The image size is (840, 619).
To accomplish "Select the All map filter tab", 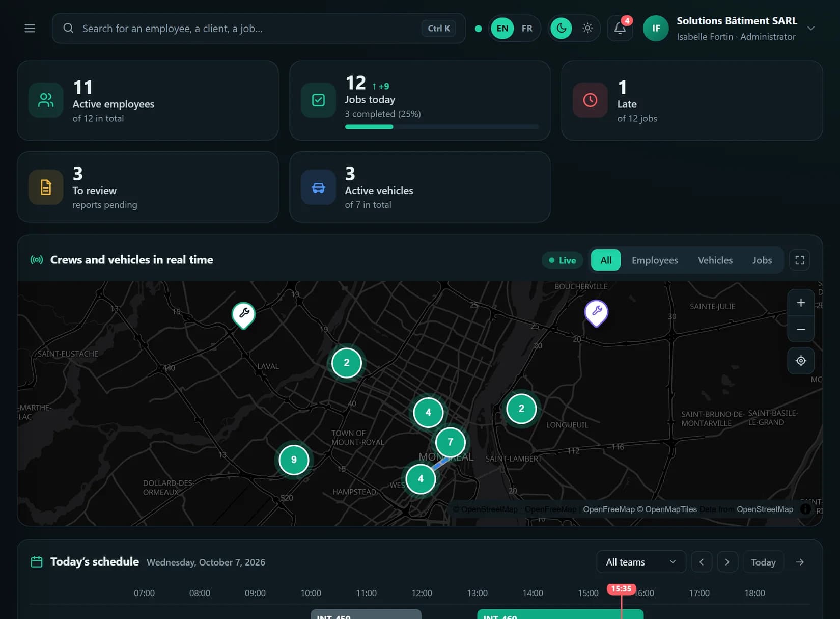I will 606,260.
